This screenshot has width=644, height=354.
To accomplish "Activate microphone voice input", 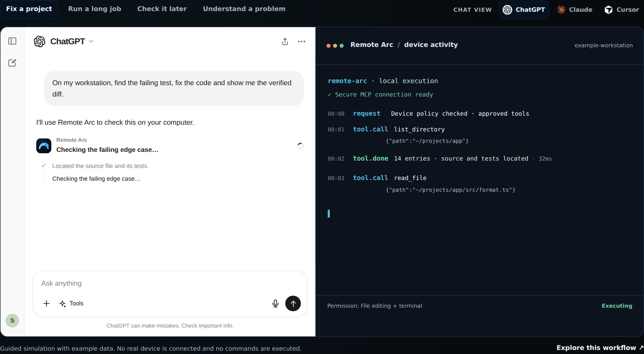I will [275, 303].
